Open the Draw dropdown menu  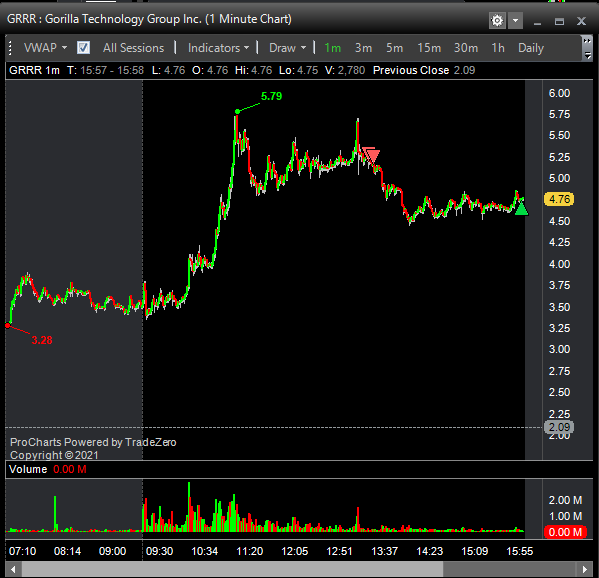pyautogui.click(x=287, y=48)
